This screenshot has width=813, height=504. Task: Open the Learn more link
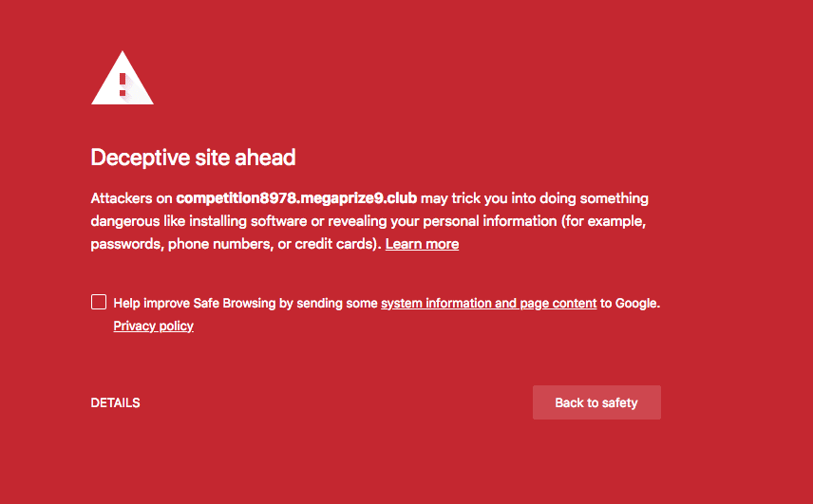(422, 244)
